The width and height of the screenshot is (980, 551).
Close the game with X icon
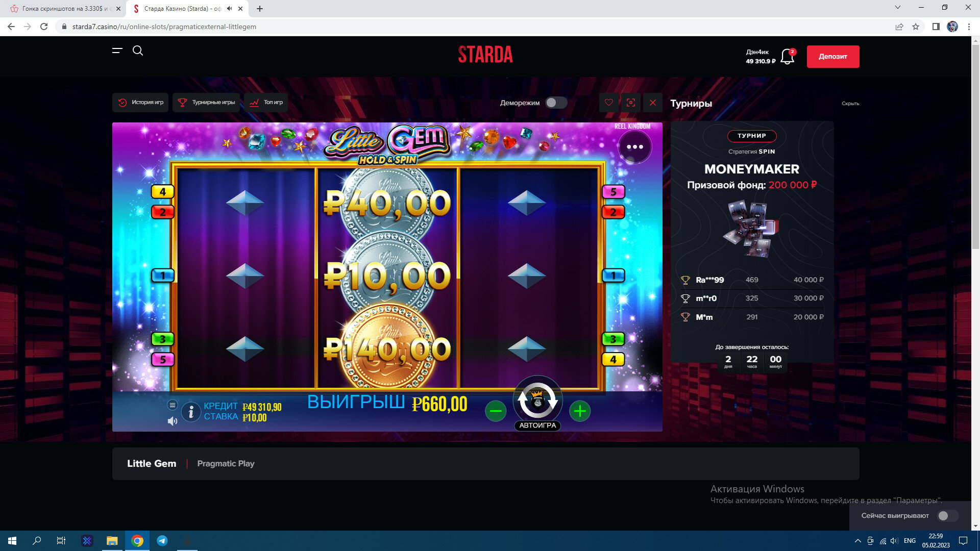tap(653, 103)
